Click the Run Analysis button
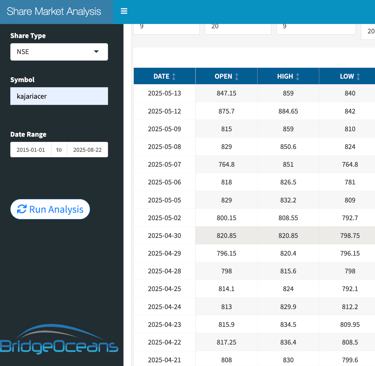Screen dimensions: 375x366 [50, 209]
